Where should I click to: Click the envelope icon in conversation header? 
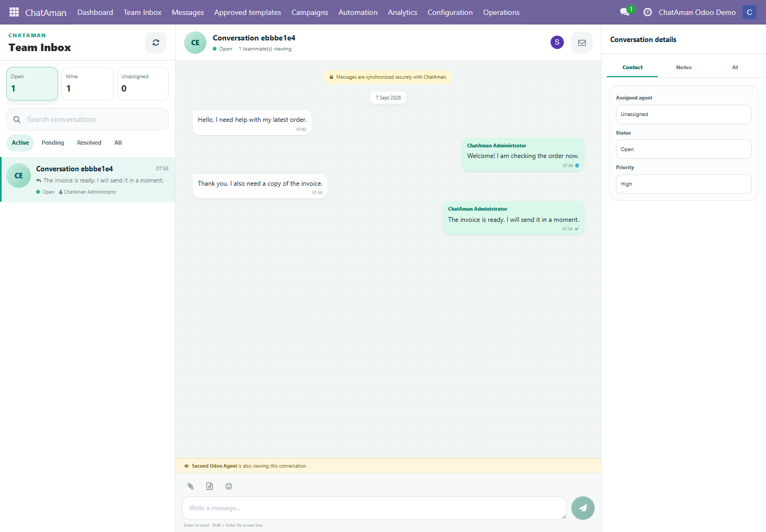point(582,43)
